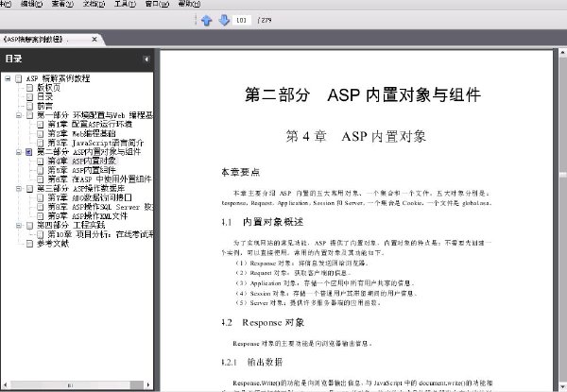This screenshot has width=567, height=392.
Task: Open the 文档(D) menu
Action: point(94,4)
